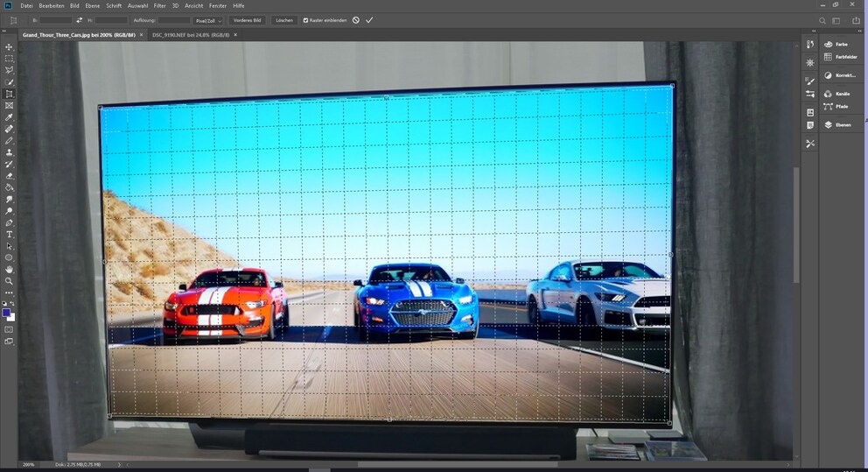Open the Pfade panel
This screenshot has height=472, width=868.
pyautogui.click(x=836, y=106)
